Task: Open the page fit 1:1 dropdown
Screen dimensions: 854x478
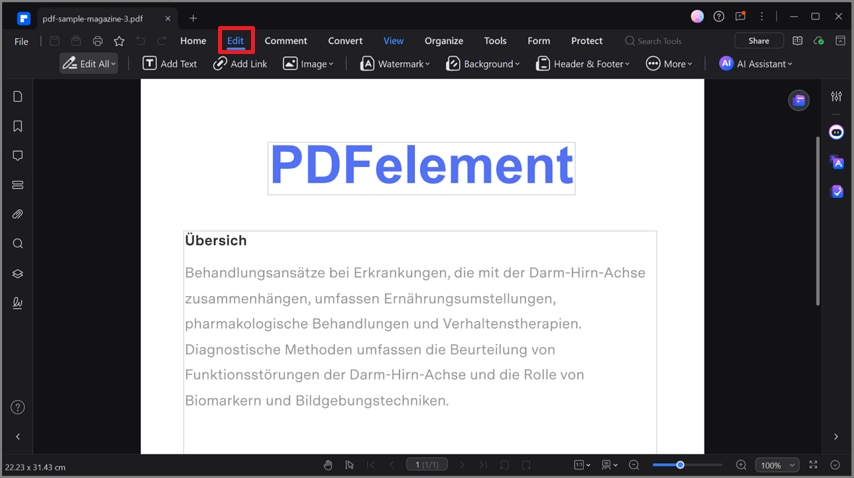Action: (582, 465)
